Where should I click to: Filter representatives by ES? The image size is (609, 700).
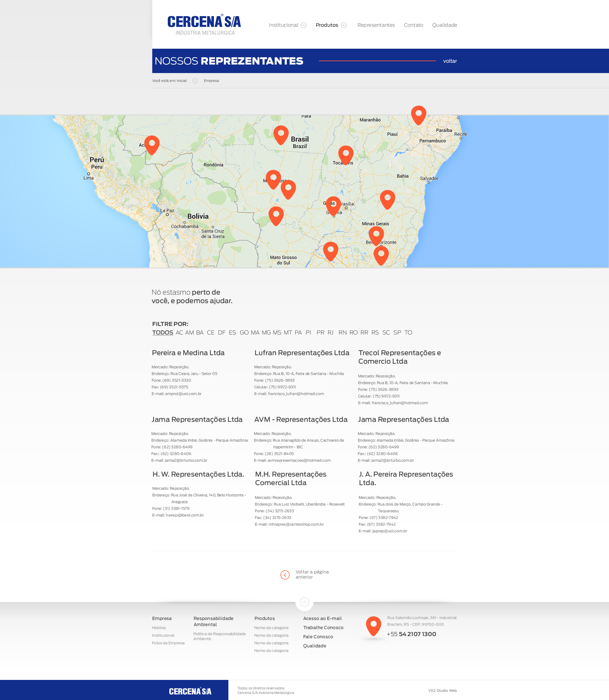tap(232, 333)
